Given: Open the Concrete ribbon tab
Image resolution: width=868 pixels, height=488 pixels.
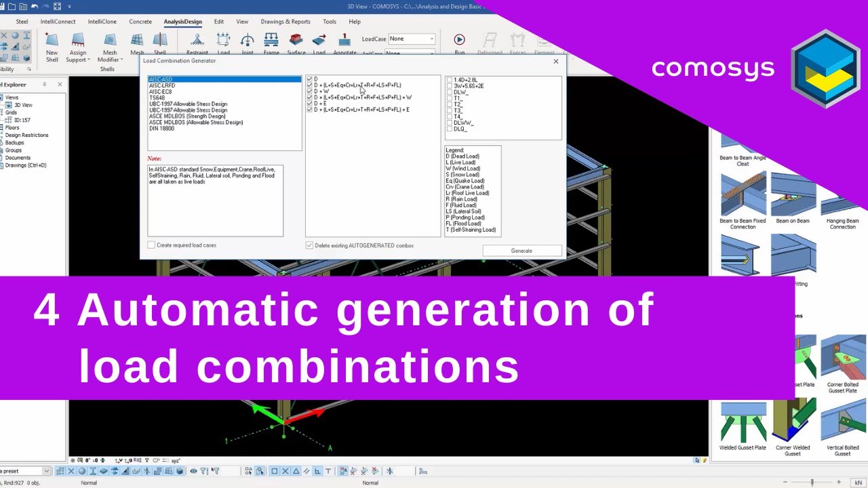Looking at the screenshot, I should [140, 22].
